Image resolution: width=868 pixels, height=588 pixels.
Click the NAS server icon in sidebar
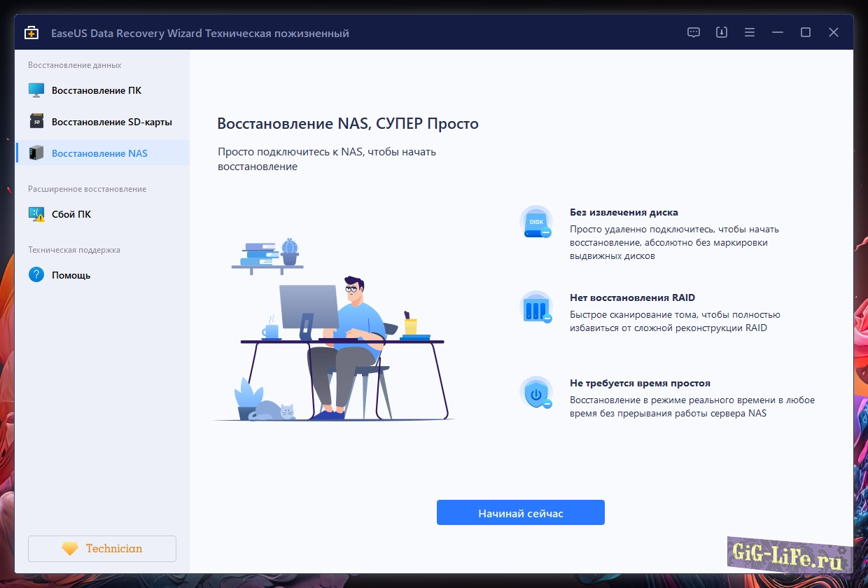[36, 153]
